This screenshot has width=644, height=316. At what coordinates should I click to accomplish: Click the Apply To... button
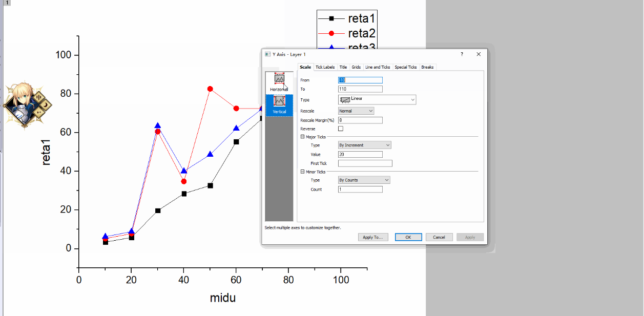tap(373, 237)
